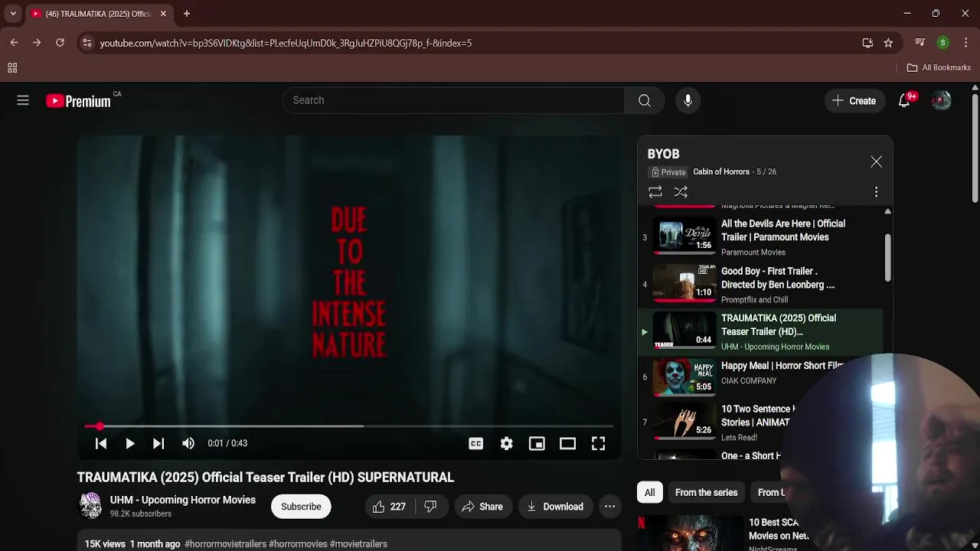Screen dimensions: 980x551
Task: Open the notifications bell
Action: tap(904, 100)
